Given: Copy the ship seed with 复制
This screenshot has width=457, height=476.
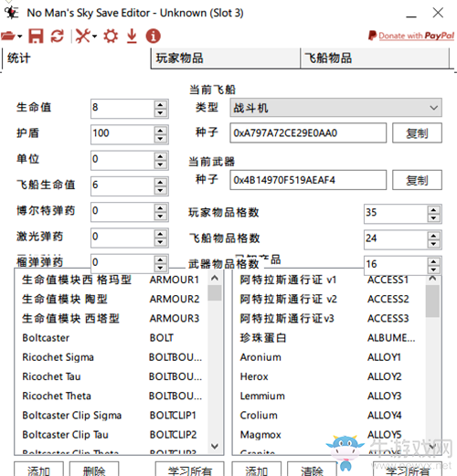Looking at the screenshot, I should (x=417, y=133).
